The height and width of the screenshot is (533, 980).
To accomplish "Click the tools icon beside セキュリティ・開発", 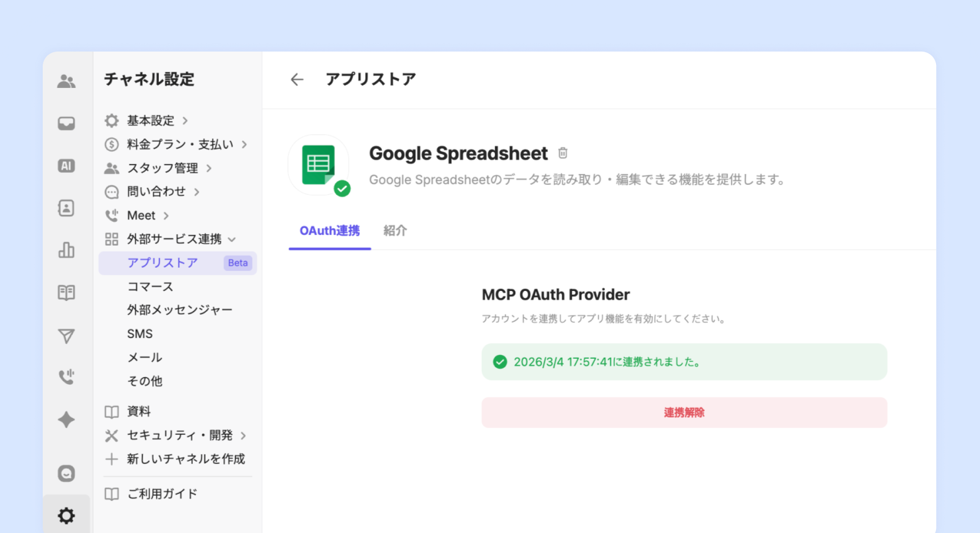I will [112, 436].
